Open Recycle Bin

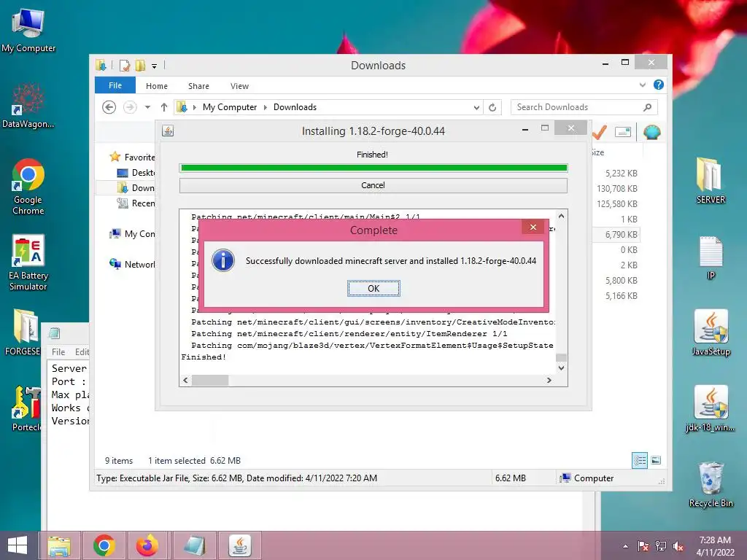pyautogui.click(x=711, y=485)
